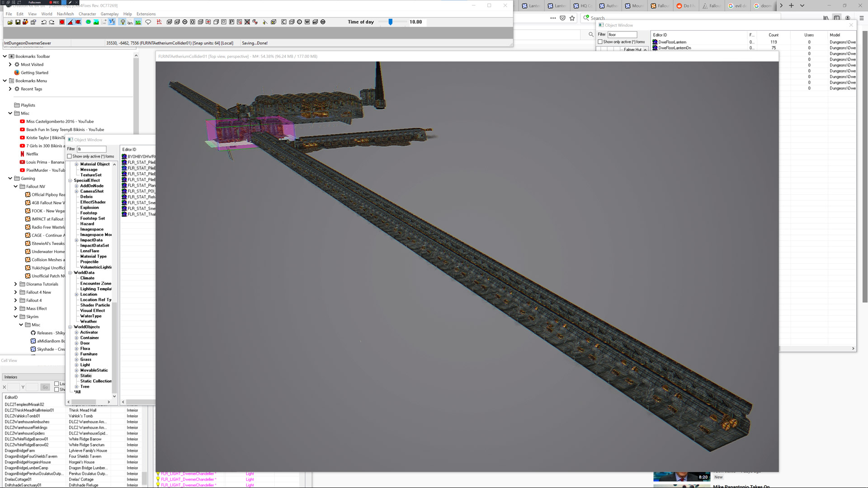Expand the Static tree category

point(76,375)
